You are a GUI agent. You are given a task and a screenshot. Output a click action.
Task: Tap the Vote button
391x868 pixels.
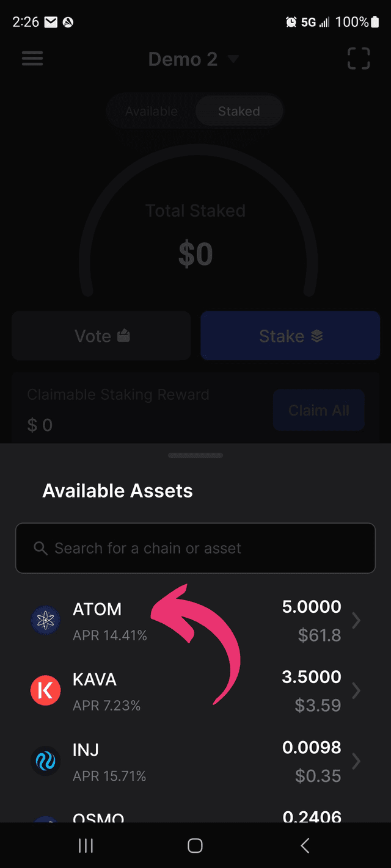101,335
